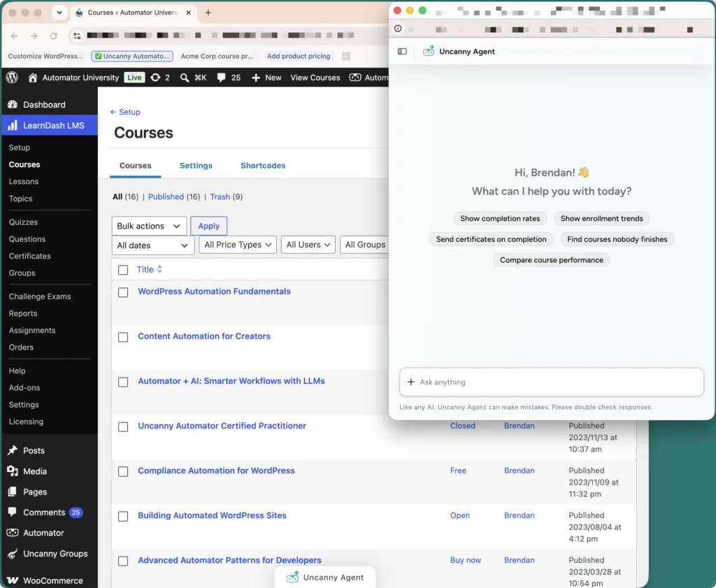The width and height of the screenshot is (716, 588).
Task: Switch to the Courses tab
Action: [135, 166]
